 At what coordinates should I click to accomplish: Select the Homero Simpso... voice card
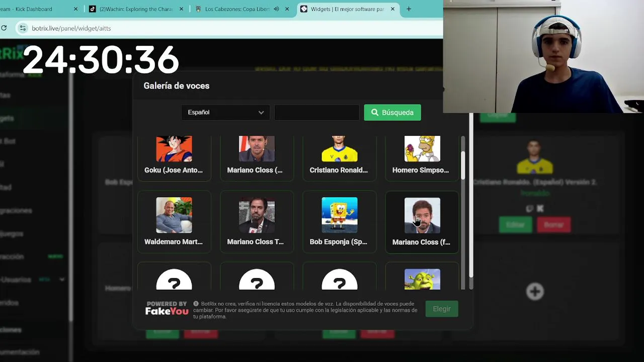(422, 158)
